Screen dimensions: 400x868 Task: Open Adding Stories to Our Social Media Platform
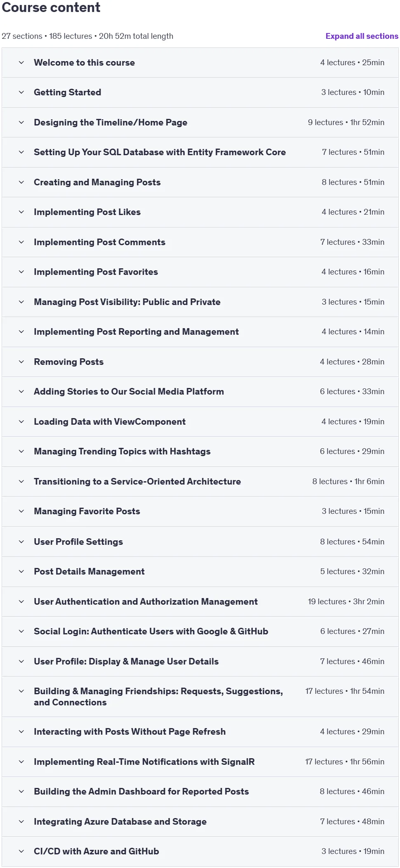point(200,392)
